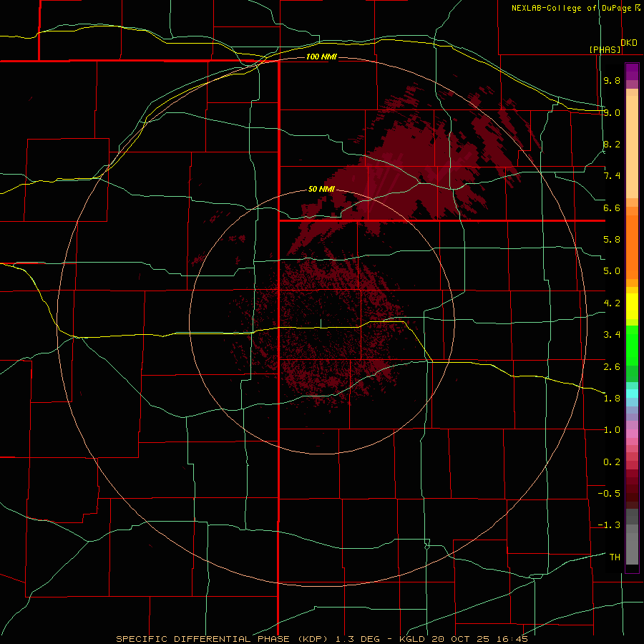644x644 pixels.
Task: Click the 0.2 scale value
Action: (611, 462)
